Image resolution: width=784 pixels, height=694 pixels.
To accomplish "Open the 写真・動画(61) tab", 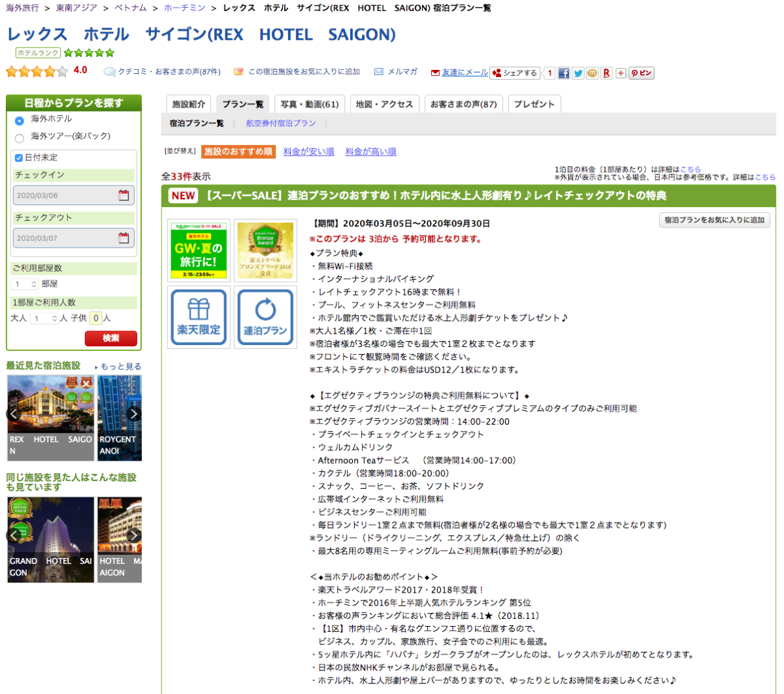I will [310, 105].
